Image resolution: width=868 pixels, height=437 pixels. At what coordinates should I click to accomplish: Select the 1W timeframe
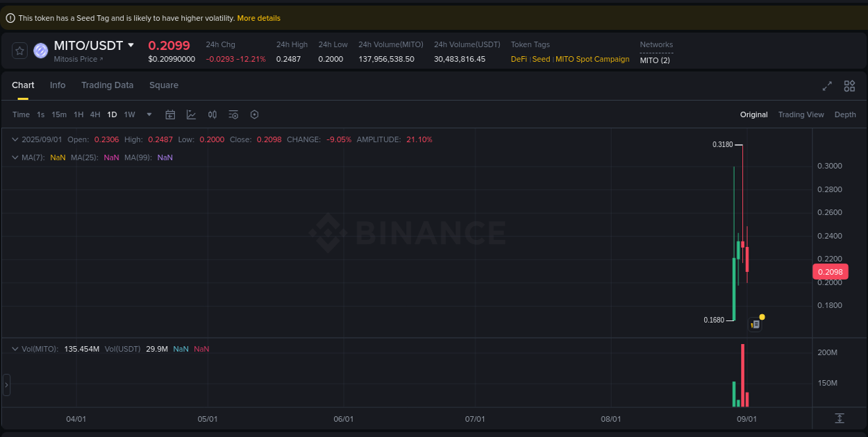129,114
